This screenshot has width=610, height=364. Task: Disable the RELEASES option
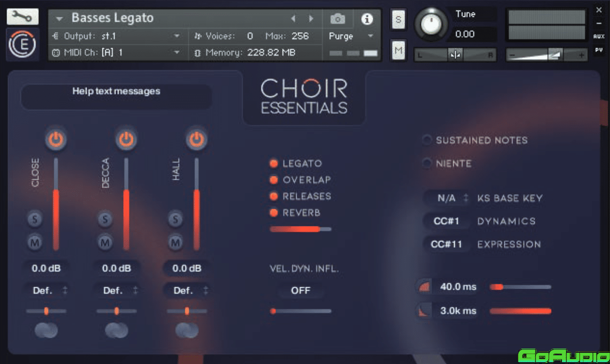coord(274,197)
